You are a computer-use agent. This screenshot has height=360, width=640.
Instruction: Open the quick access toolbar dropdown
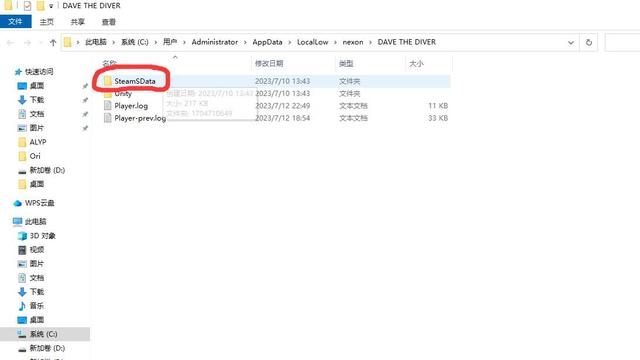[51, 6]
